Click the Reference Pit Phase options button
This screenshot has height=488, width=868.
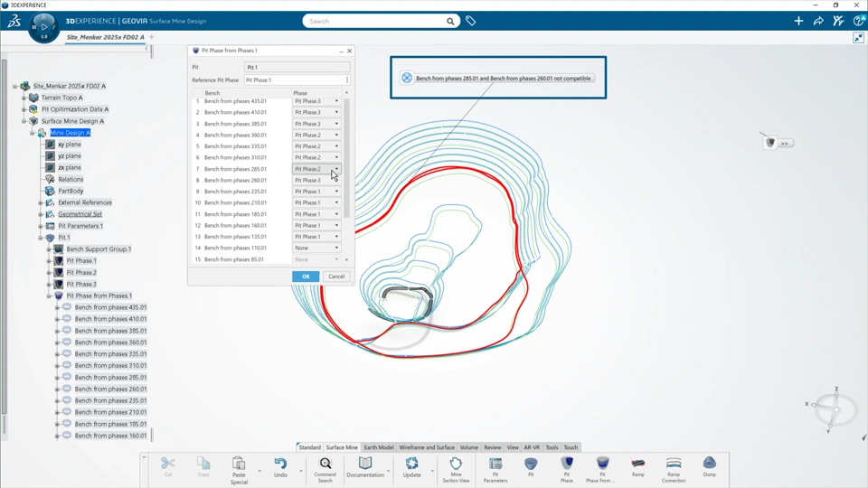347,80
